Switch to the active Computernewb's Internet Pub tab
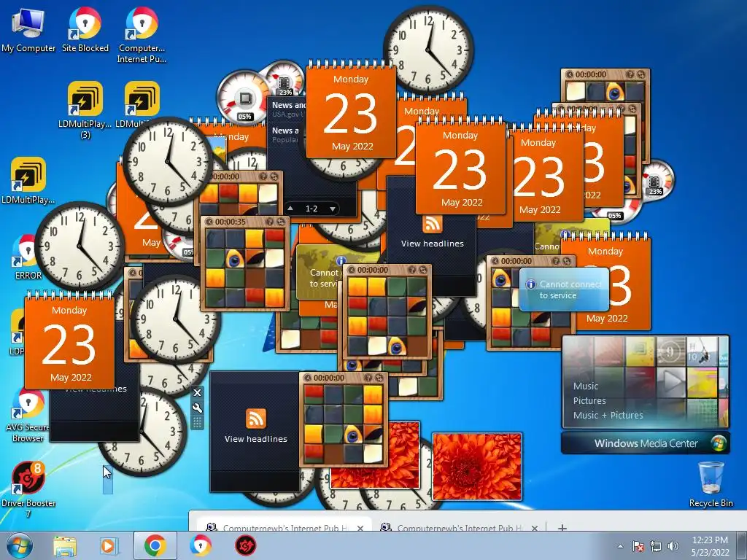Screen dimensions: 747x560 [x=284, y=524]
